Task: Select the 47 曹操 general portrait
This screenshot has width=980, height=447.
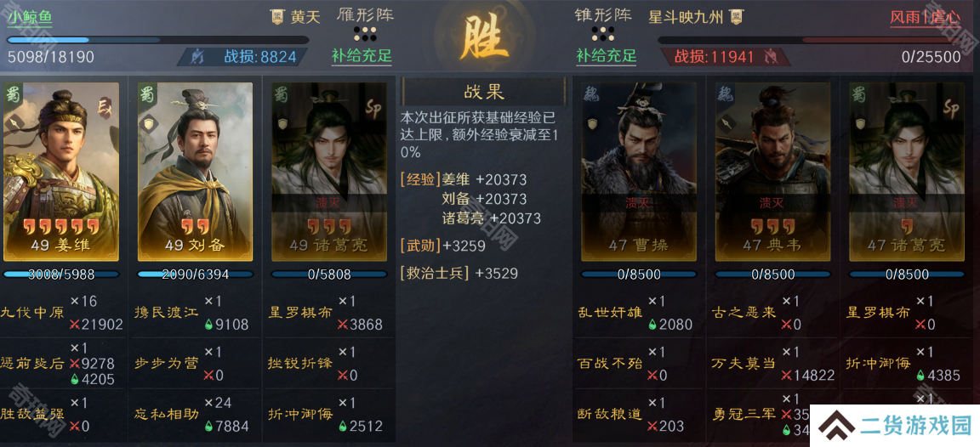Action: point(639,172)
